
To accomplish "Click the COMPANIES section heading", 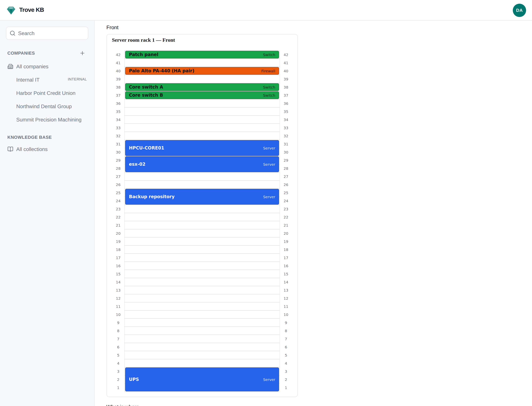I will pyautogui.click(x=21, y=53).
